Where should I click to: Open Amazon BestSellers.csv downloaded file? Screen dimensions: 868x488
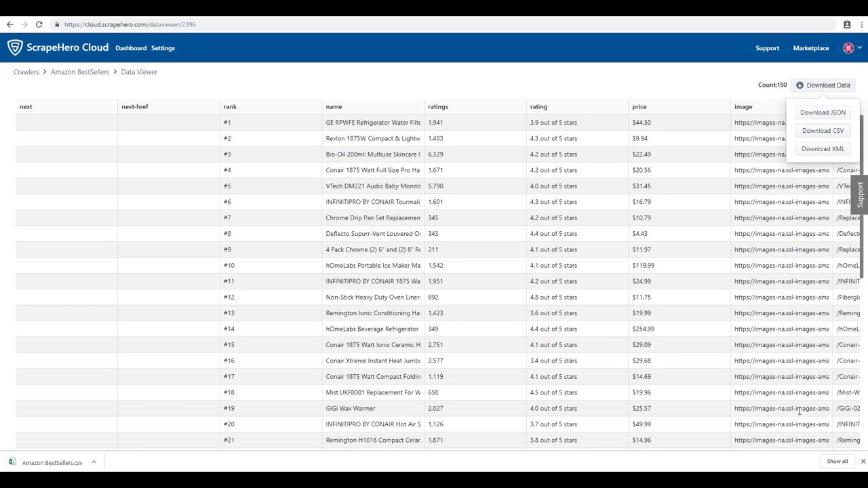pyautogui.click(x=52, y=463)
